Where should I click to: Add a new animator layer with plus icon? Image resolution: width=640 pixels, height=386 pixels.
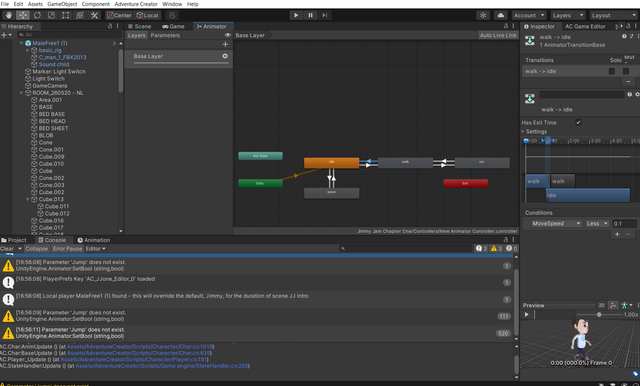225,44
